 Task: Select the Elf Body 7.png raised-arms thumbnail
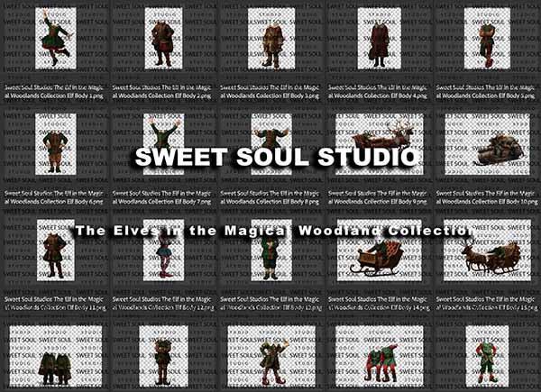(163, 144)
